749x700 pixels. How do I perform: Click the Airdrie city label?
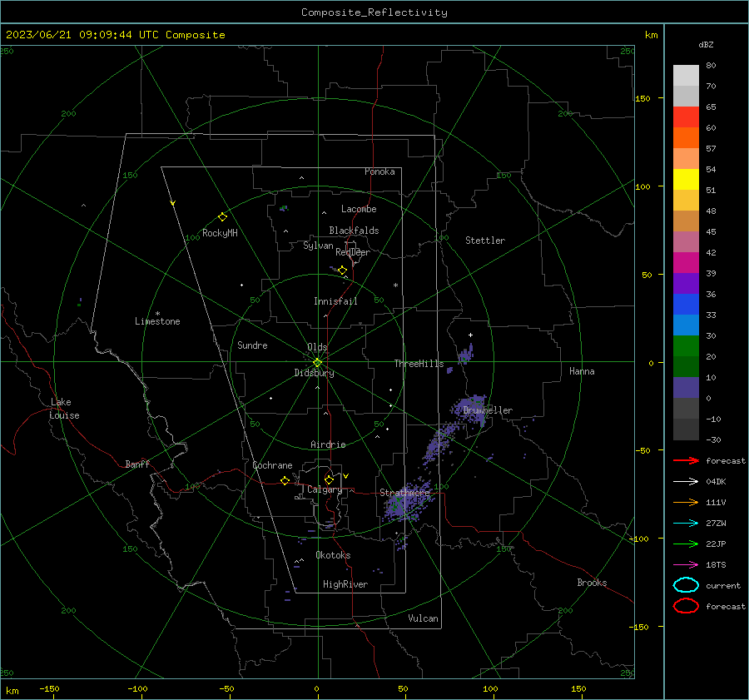pyautogui.click(x=328, y=444)
